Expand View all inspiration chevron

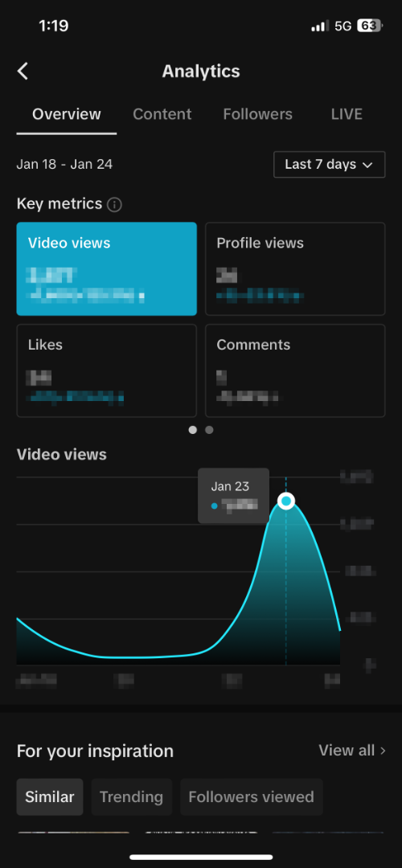coord(382,751)
